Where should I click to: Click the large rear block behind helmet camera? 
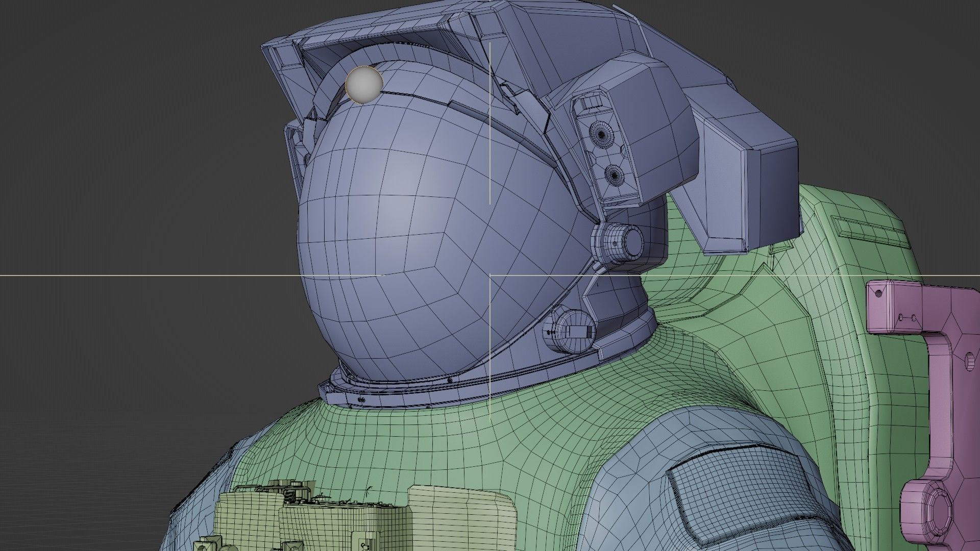(x=750, y=173)
